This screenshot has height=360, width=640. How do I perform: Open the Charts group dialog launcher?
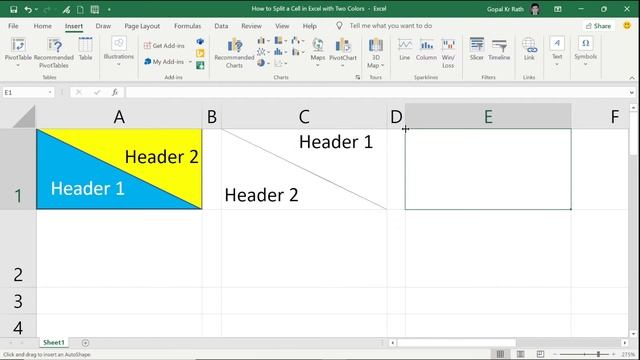358,77
